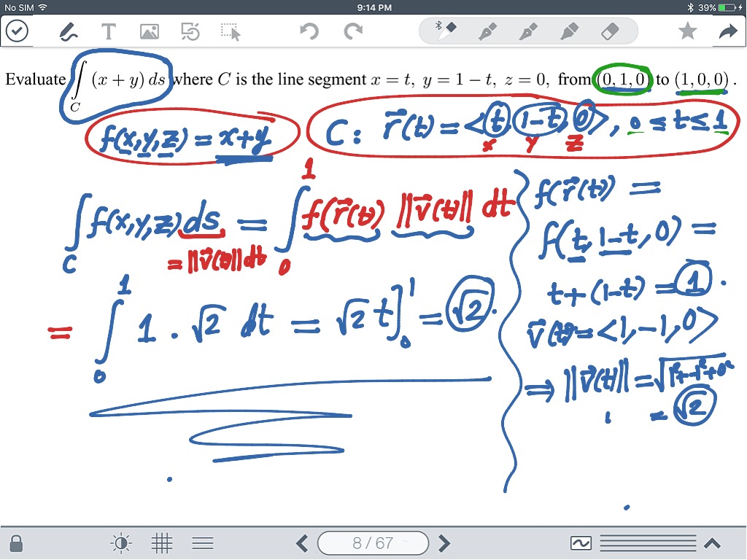Toggle the page lock icon
The image size is (747, 560).
coord(16,543)
